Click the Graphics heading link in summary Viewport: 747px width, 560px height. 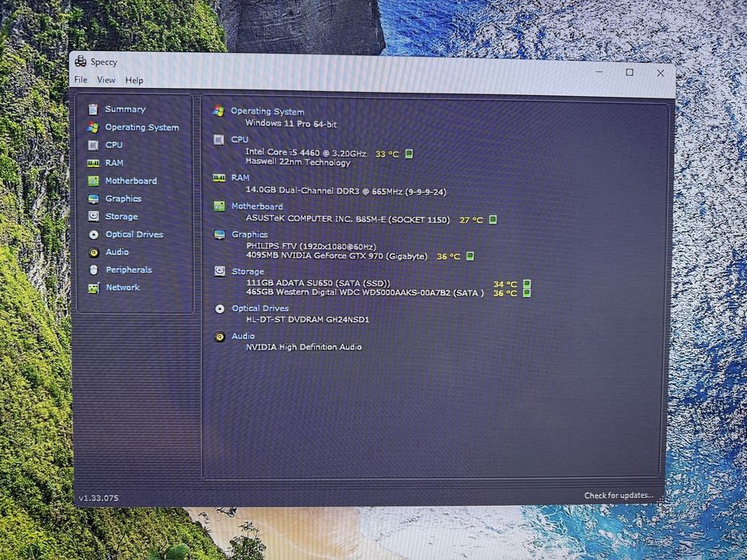[249, 234]
